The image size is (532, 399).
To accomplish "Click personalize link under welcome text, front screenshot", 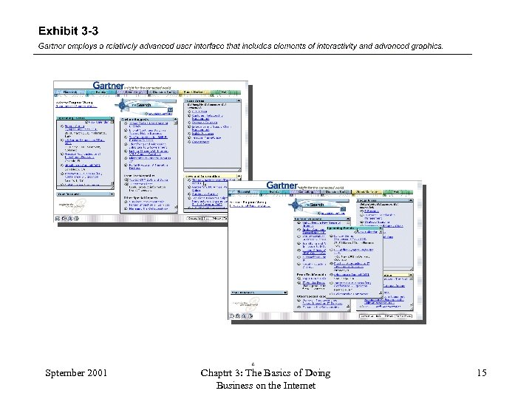I will click(x=250, y=206).
